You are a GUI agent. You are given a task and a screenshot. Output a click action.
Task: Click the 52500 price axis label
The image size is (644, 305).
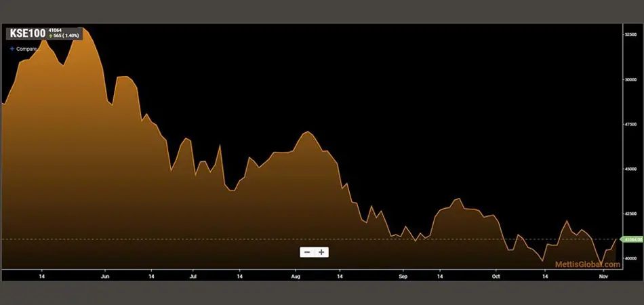pyautogui.click(x=630, y=33)
